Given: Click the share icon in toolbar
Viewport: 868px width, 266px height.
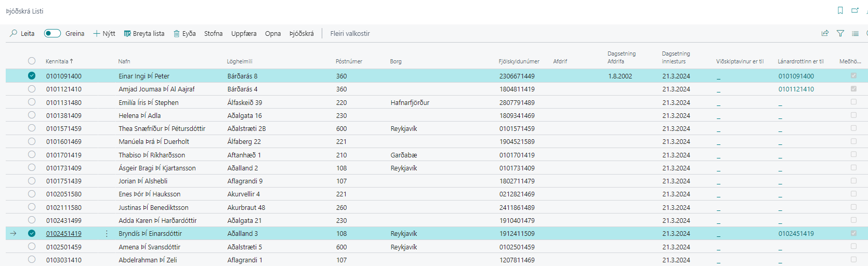Looking at the screenshot, I should click(x=825, y=33).
